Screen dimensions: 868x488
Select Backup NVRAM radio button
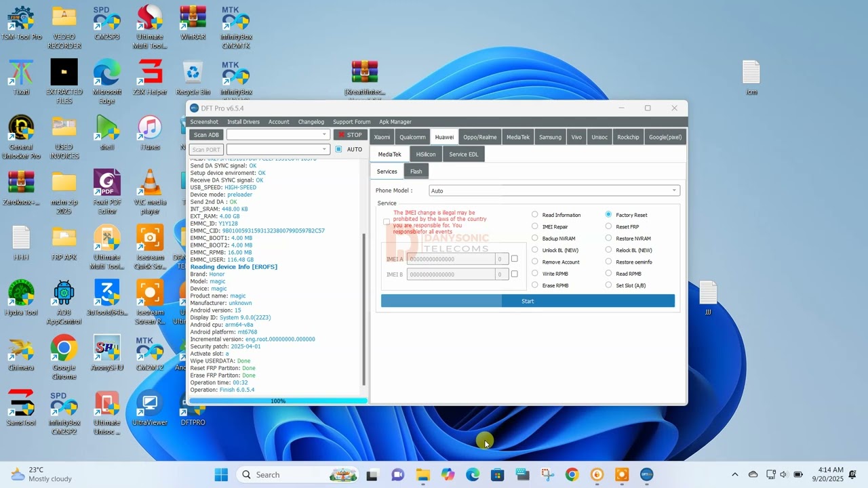click(535, 238)
